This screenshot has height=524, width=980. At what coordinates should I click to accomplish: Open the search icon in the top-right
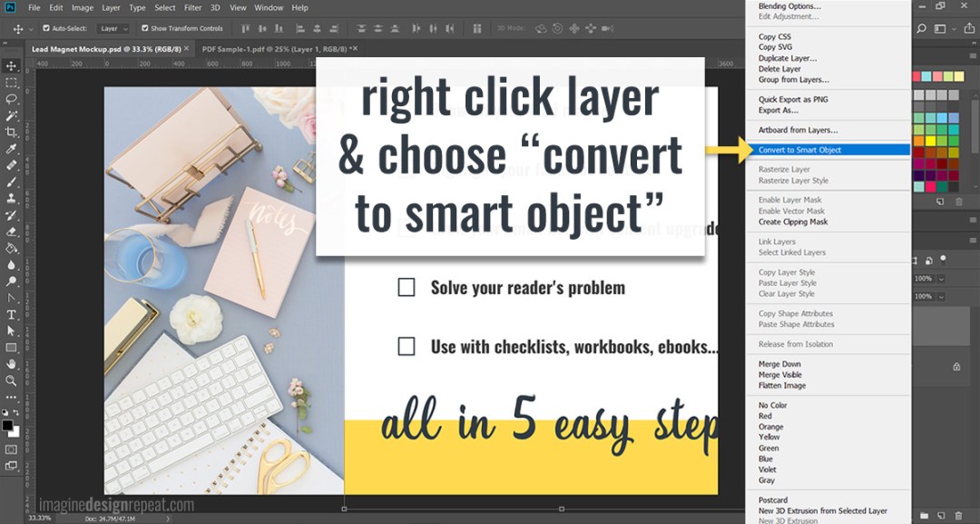[x=921, y=29]
